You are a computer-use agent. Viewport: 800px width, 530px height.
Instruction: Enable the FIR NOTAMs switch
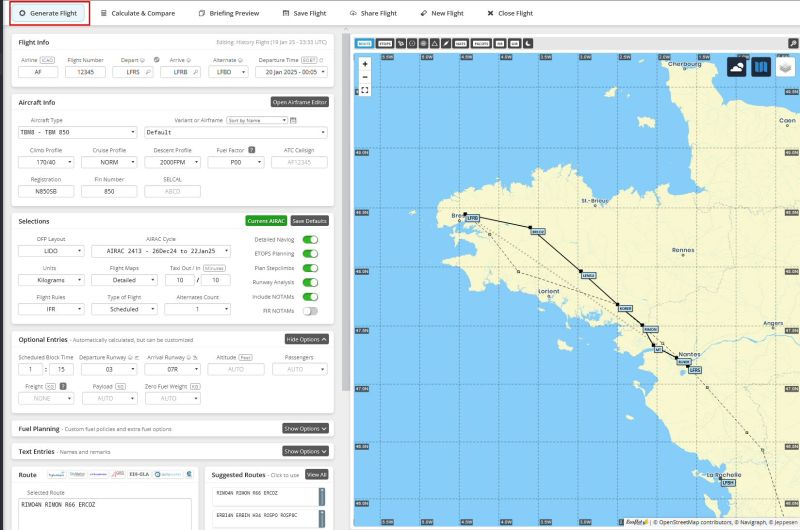pyautogui.click(x=310, y=311)
